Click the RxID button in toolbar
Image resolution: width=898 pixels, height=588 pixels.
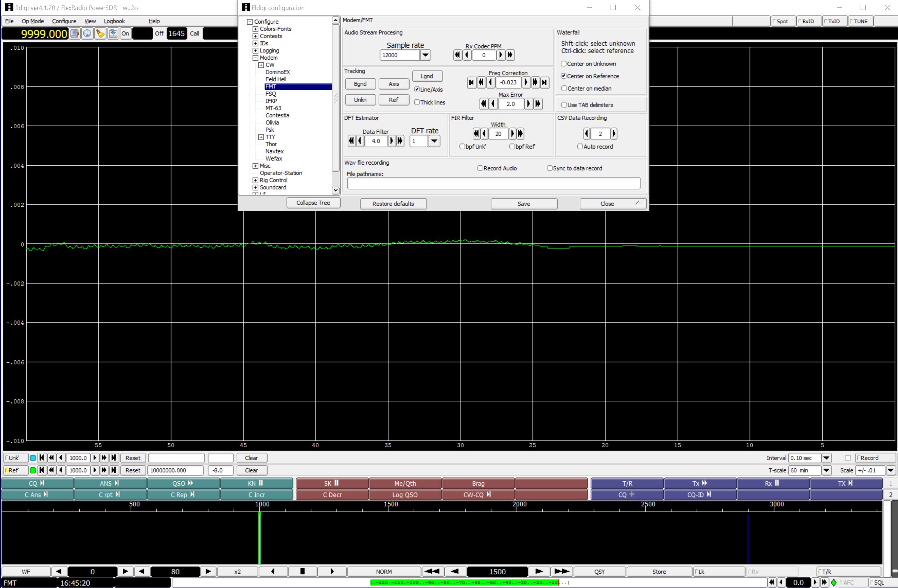807,21
